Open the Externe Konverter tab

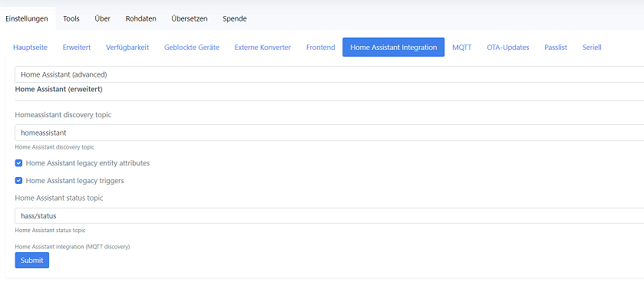pos(263,48)
